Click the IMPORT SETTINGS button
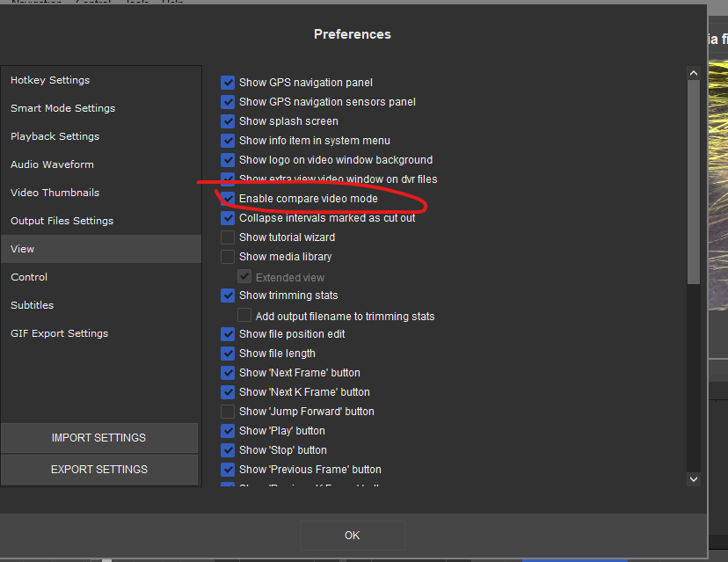This screenshot has height=562, width=728. (x=99, y=438)
